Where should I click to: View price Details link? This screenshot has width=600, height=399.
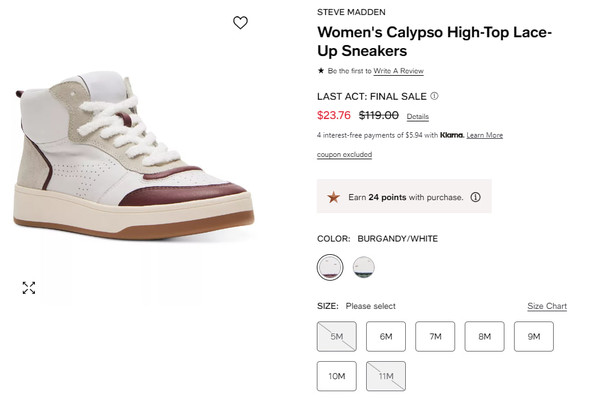[x=417, y=117]
